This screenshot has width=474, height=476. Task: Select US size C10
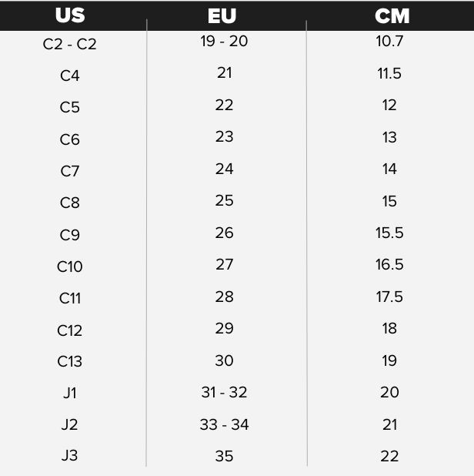pyautogui.click(x=70, y=266)
